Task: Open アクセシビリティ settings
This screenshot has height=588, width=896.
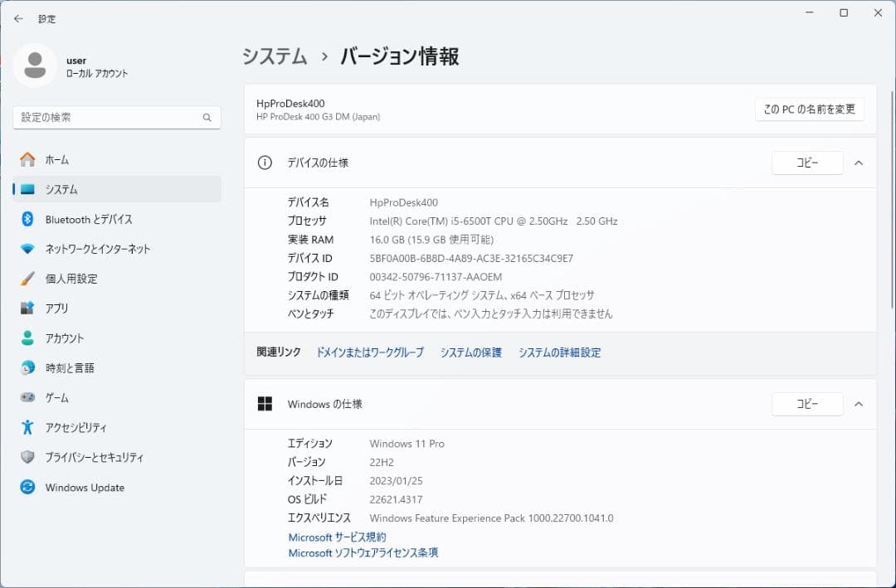Action: tap(77, 427)
